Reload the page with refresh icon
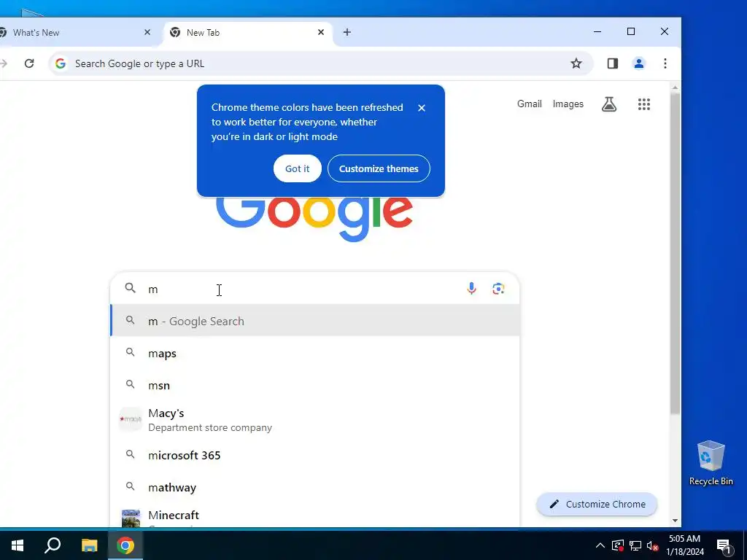This screenshot has width=747, height=560. tap(29, 63)
